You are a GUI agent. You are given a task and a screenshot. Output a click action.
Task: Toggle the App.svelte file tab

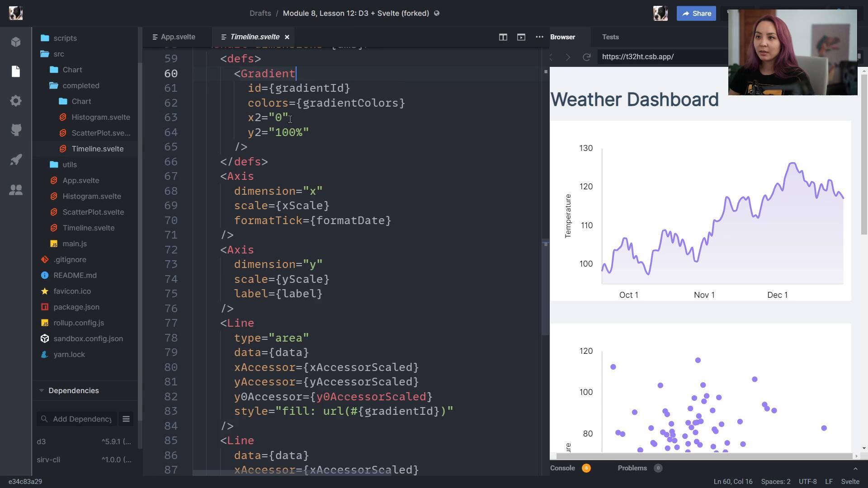click(177, 37)
